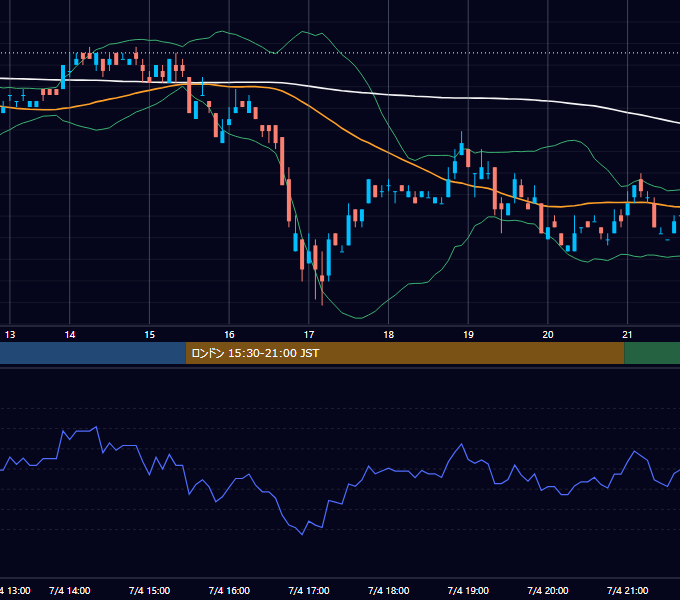This screenshot has width=680, height=600.
Task: Click hour label 16 under price chart
Action: coord(229,335)
